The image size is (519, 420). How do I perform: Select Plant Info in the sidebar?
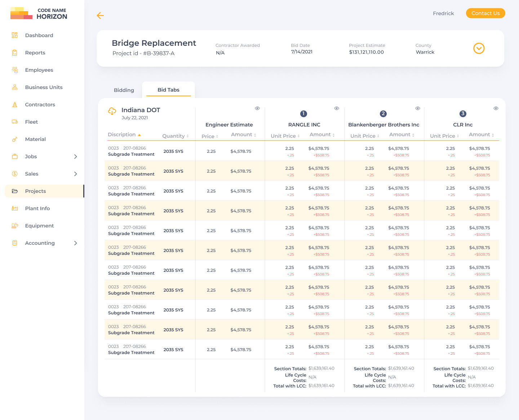37,208
